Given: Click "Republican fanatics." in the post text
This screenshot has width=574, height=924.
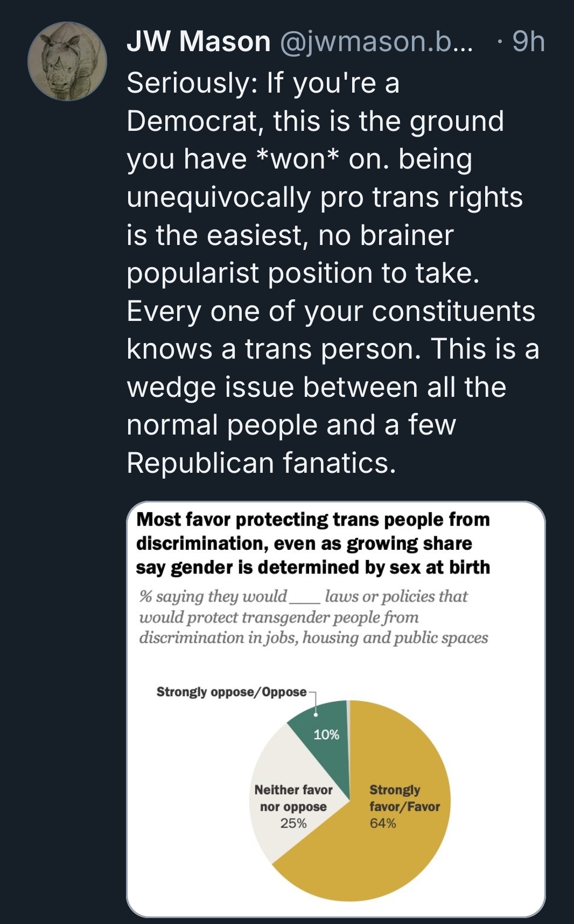Looking at the screenshot, I should pos(261,463).
